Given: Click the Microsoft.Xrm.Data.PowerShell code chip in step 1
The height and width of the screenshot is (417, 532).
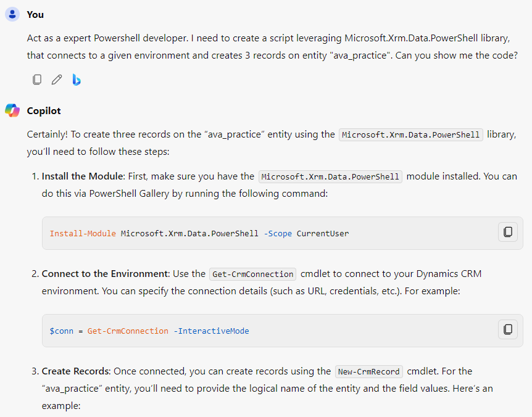Looking at the screenshot, I should [330, 176].
